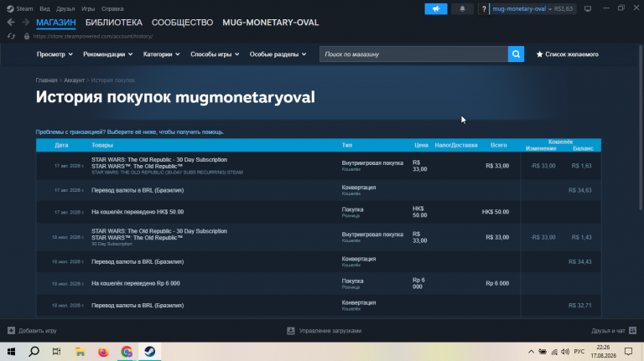Open Task View on taskbar
644x361 pixels.
[x=57, y=352]
